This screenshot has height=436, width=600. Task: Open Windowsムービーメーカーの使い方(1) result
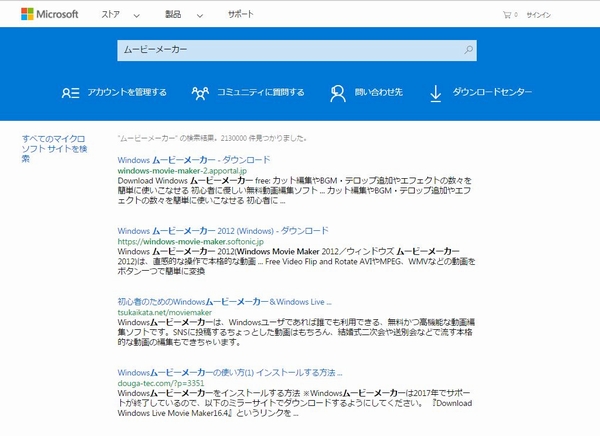coord(230,372)
